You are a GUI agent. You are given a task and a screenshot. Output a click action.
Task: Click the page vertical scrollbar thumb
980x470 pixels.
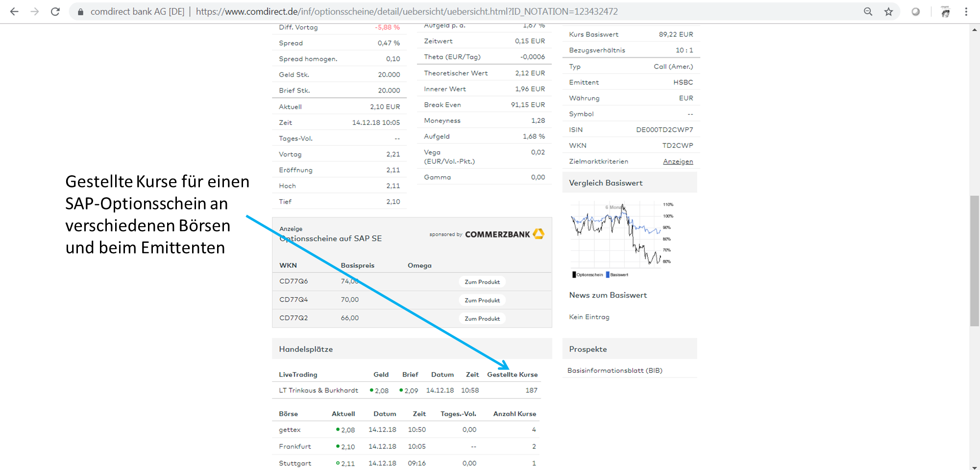tap(974, 260)
